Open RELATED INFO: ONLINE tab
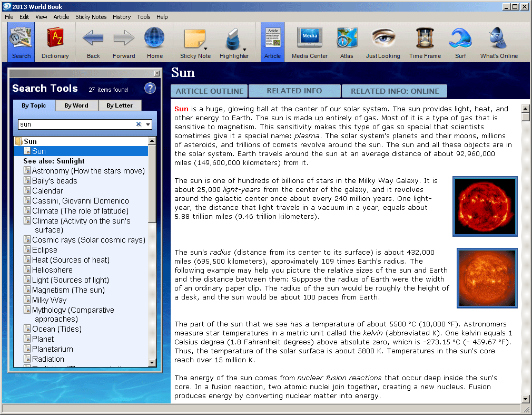The height and width of the screenshot is (415, 532). click(x=395, y=91)
